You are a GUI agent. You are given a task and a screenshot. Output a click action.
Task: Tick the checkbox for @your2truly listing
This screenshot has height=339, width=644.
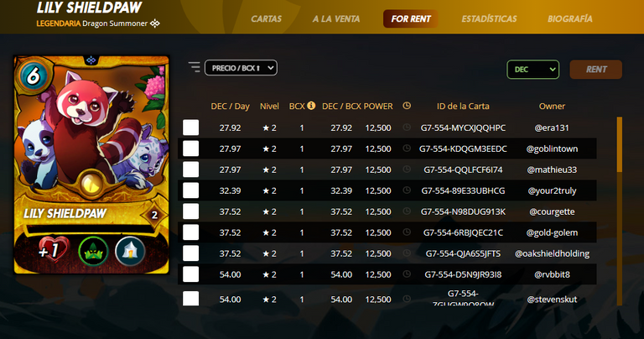tap(190, 190)
